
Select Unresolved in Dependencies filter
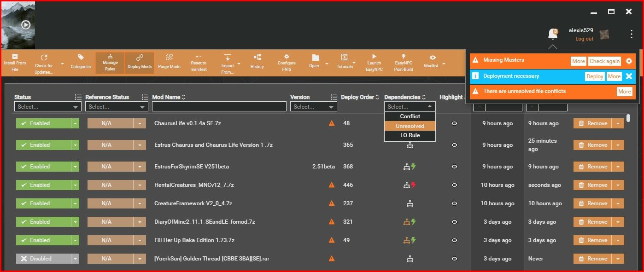410,126
